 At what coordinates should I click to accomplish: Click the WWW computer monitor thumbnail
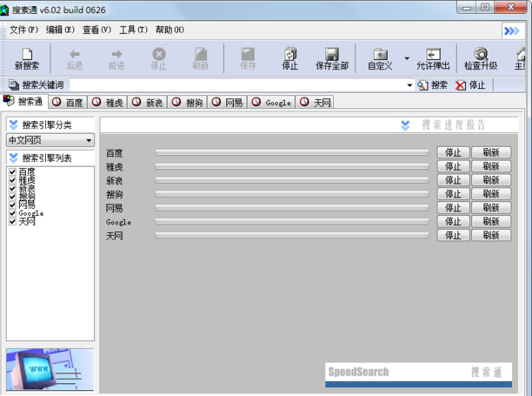click(50, 369)
